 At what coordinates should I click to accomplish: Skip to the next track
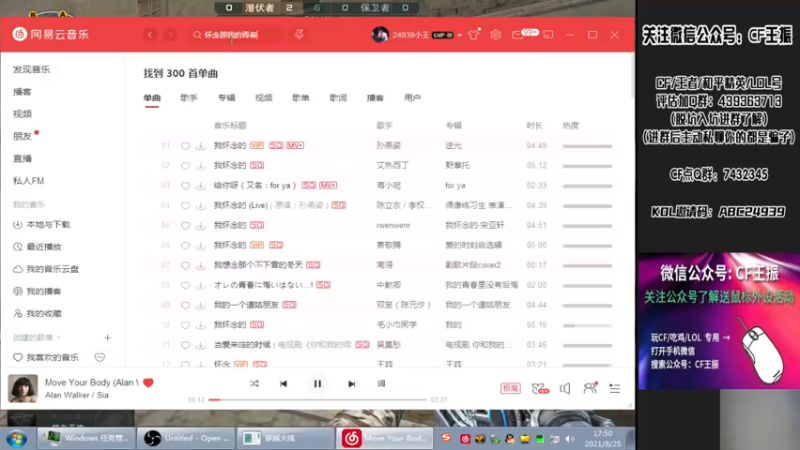(352, 384)
